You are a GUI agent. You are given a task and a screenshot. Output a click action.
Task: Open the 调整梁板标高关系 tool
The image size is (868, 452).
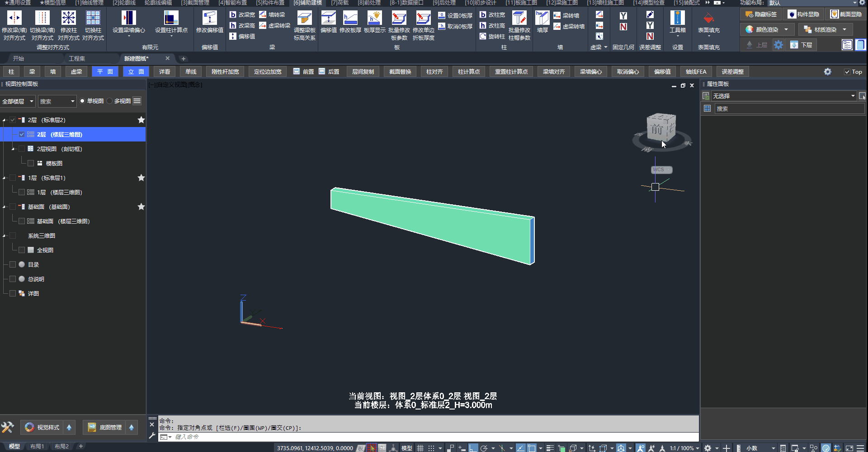coord(304,19)
